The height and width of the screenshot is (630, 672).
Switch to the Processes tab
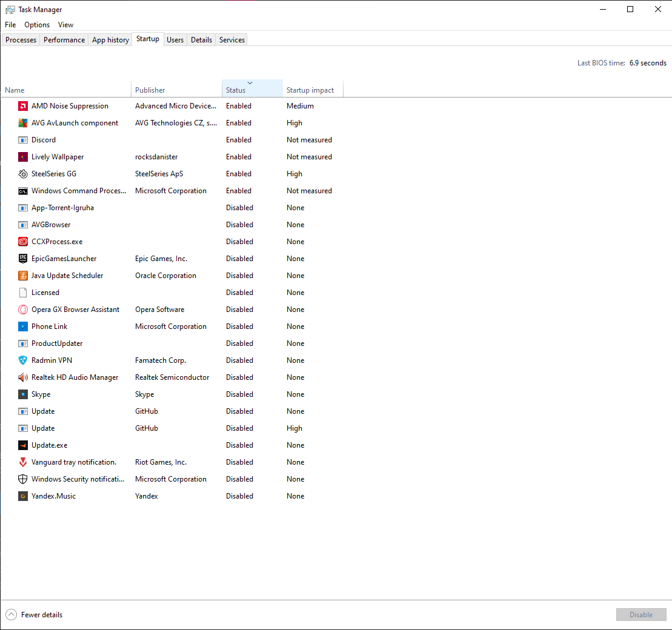[21, 40]
